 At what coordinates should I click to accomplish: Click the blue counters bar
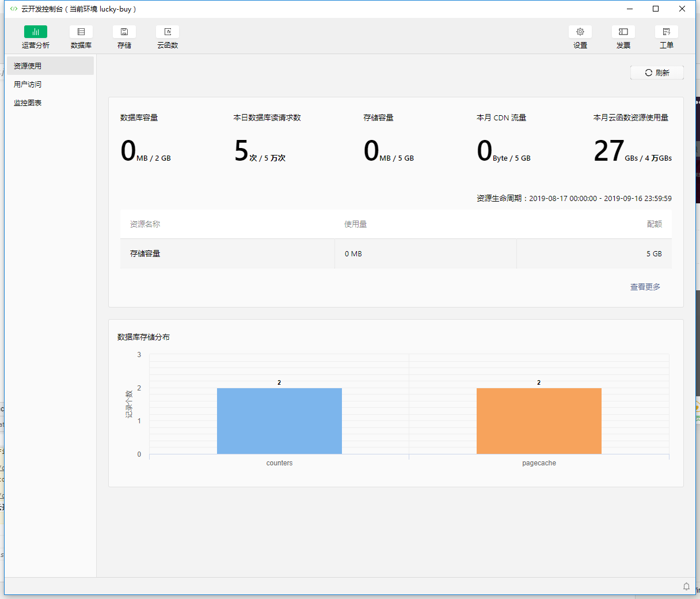click(x=279, y=421)
